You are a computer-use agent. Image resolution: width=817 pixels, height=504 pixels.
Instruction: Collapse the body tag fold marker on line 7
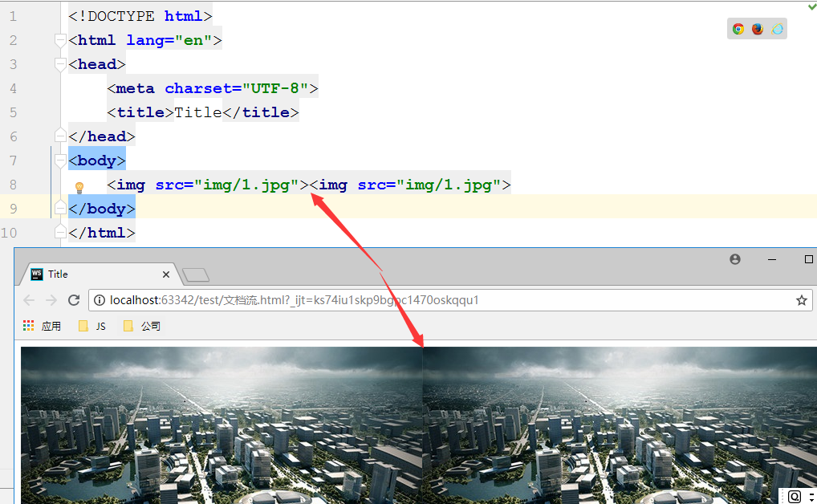60,160
